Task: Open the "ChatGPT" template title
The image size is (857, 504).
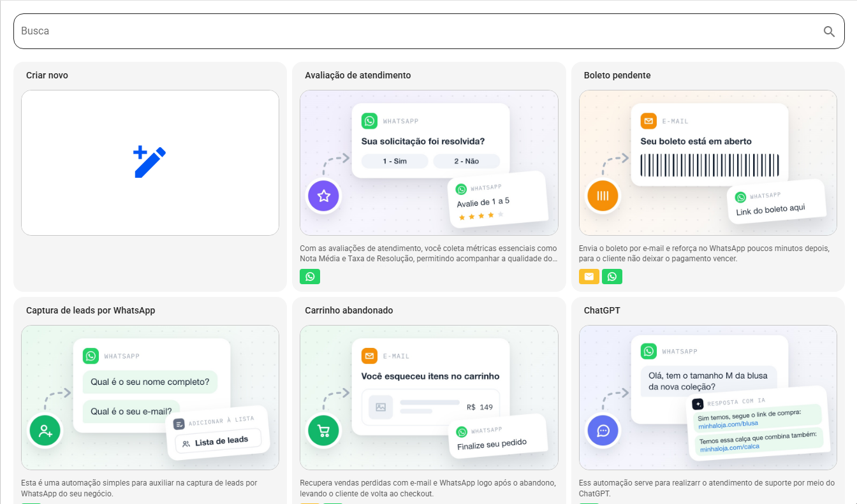Action: click(x=602, y=310)
